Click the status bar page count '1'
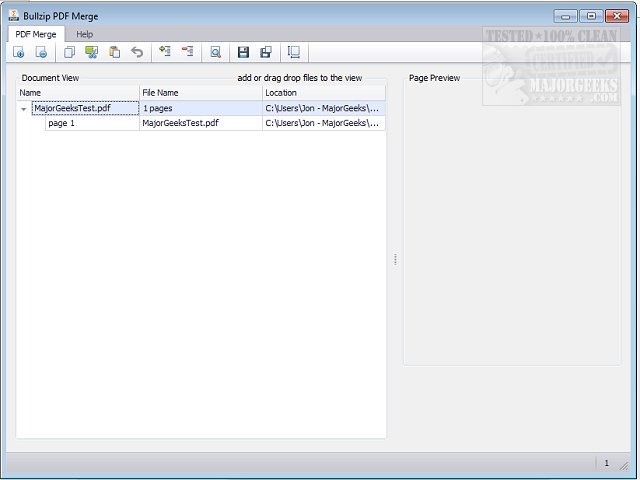640x480 pixels. click(606, 463)
